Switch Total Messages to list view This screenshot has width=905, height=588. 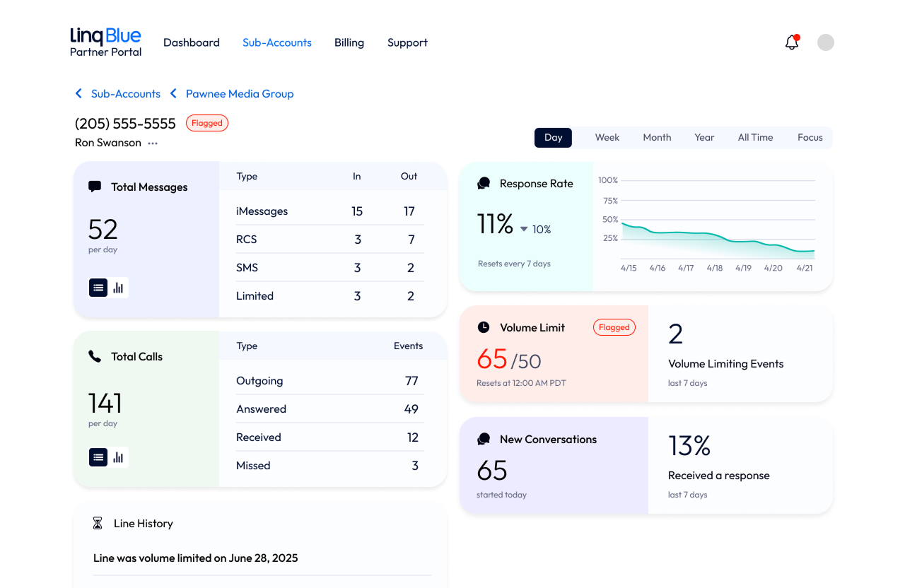98,288
